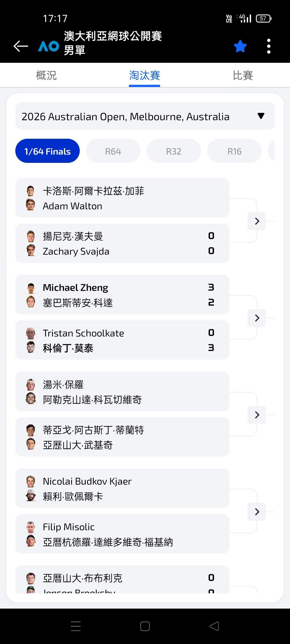
Task: Tap Filip Misolic's player avatar
Action: pyautogui.click(x=31, y=527)
